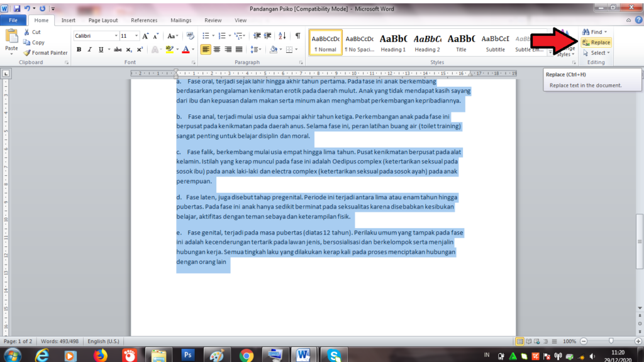This screenshot has height=362, width=644.
Task: Click the Grow Font icon
Action: click(145, 36)
